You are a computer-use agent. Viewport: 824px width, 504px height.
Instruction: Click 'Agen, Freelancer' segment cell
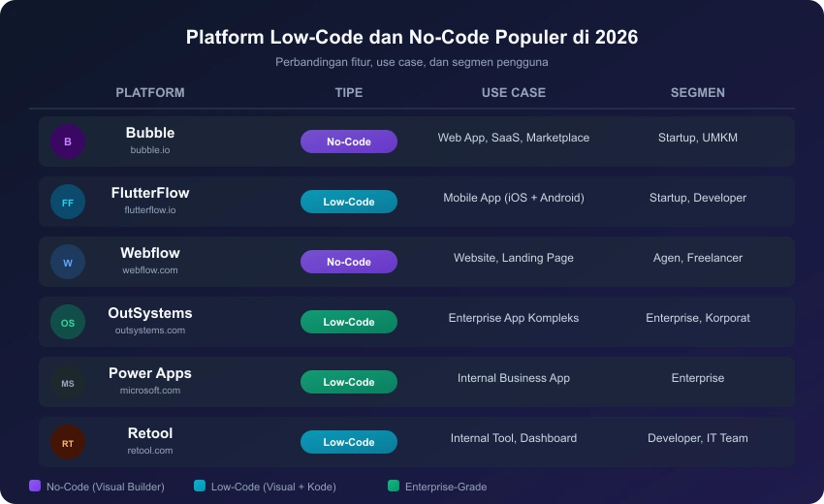coord(698,258)
